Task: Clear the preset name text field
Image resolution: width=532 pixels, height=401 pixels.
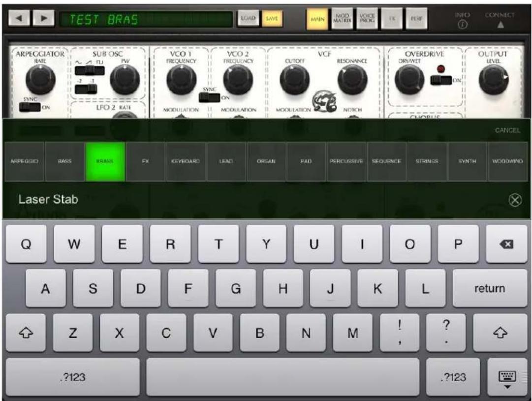Action: tap(515, 200)
